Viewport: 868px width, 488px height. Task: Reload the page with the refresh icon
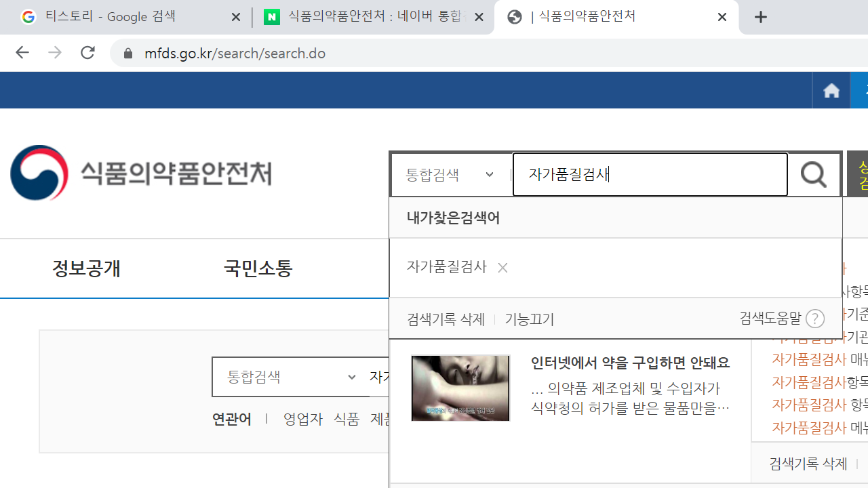tap(87, 53)
